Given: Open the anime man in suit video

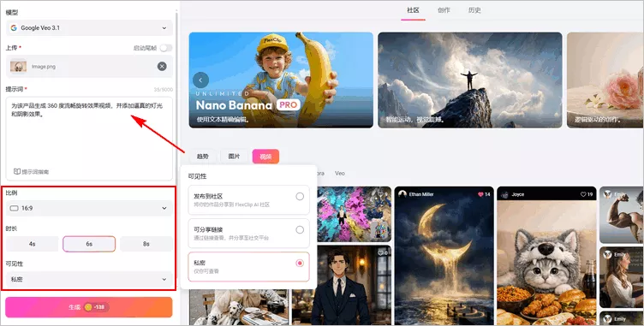Looking at the screenshot, I should pyautogui.click(x=342, y=285).
